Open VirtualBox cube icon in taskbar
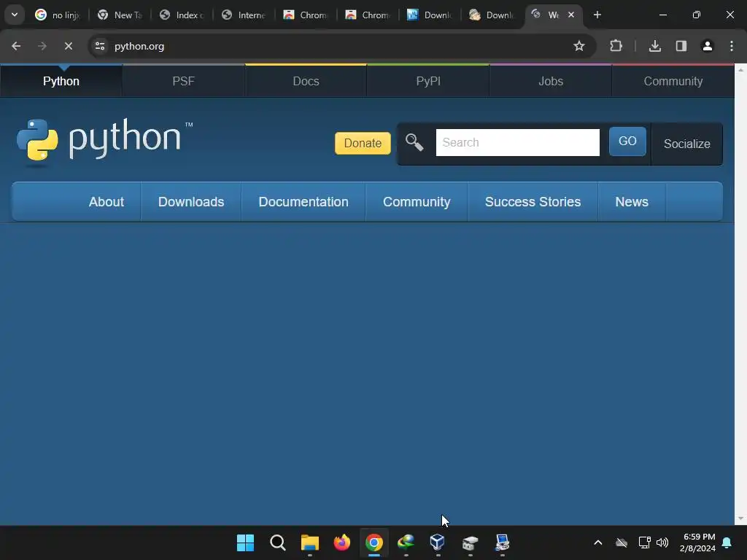Screen dimensions: 747x560 pos(438,542)
